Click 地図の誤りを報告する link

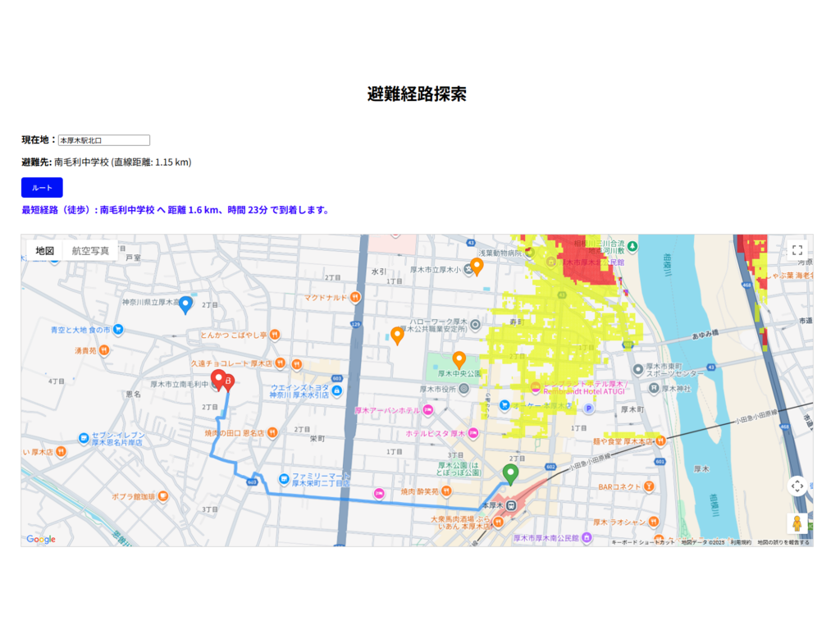[x=783, y=542]
